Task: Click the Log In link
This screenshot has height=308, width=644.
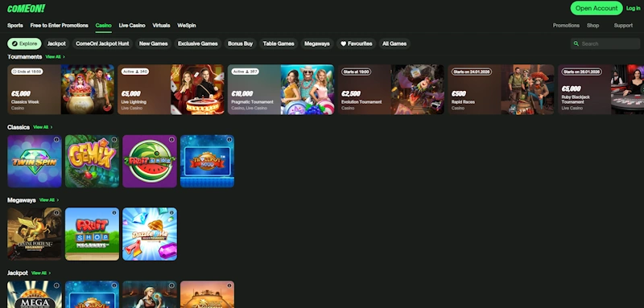Action: [633, 8]
